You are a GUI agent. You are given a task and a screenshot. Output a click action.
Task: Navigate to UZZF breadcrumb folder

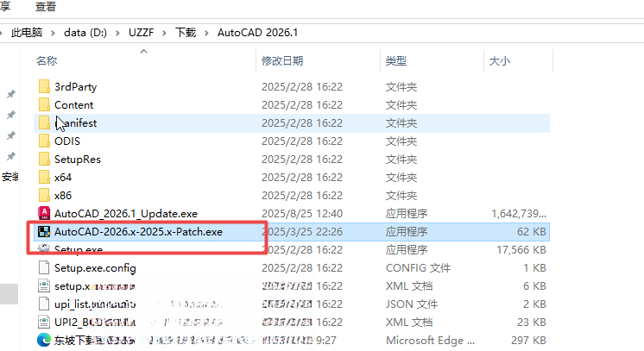[142, 33]
